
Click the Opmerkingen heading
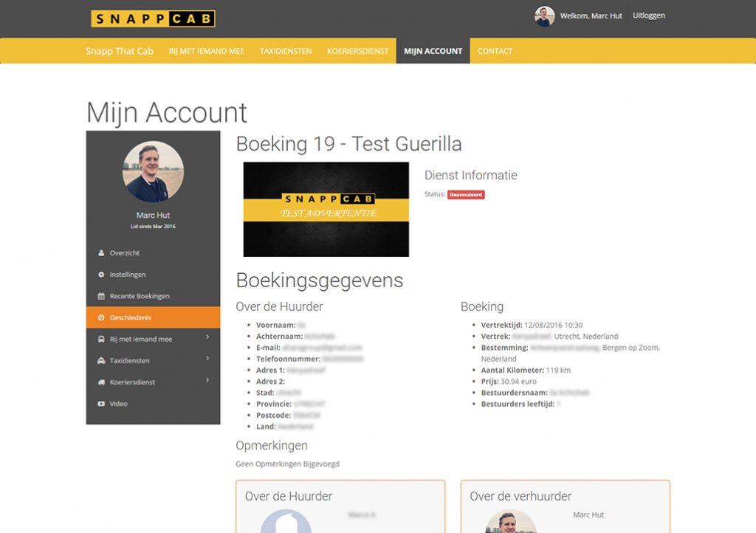pyautogui.click(x=272, y=446)
